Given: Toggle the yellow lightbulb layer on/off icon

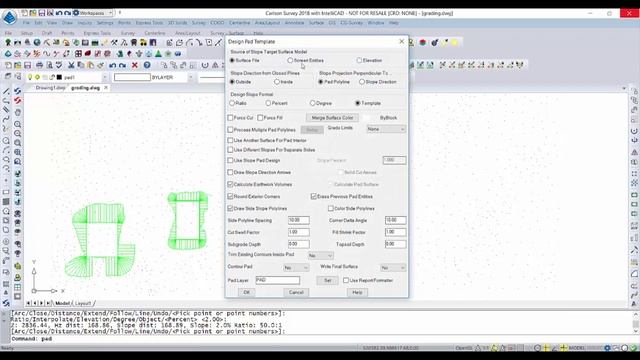Looking at the screenshot, I should (30, 77).
